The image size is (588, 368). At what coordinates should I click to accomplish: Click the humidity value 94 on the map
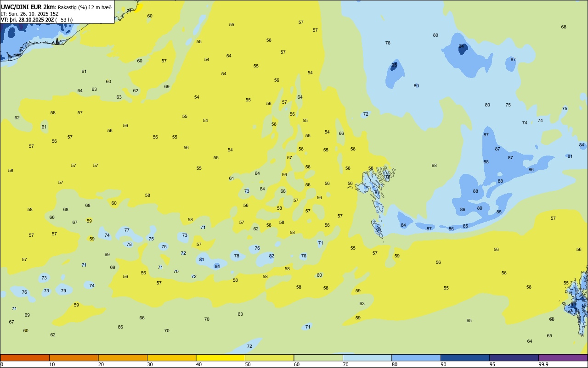(x=461, y=46)
